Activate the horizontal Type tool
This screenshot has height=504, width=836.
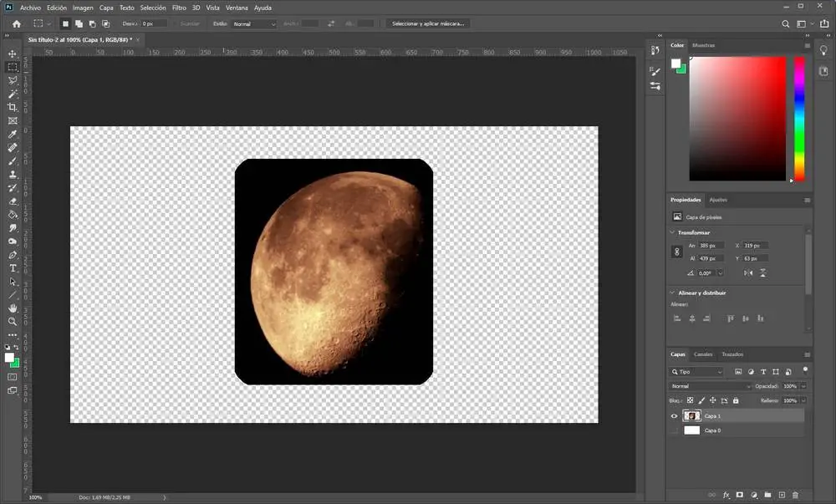tap(13, 267)
